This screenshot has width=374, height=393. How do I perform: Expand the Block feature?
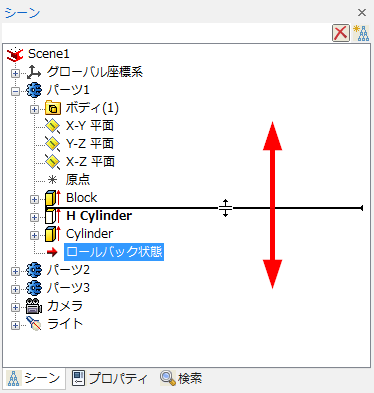[x=34, y=199]
